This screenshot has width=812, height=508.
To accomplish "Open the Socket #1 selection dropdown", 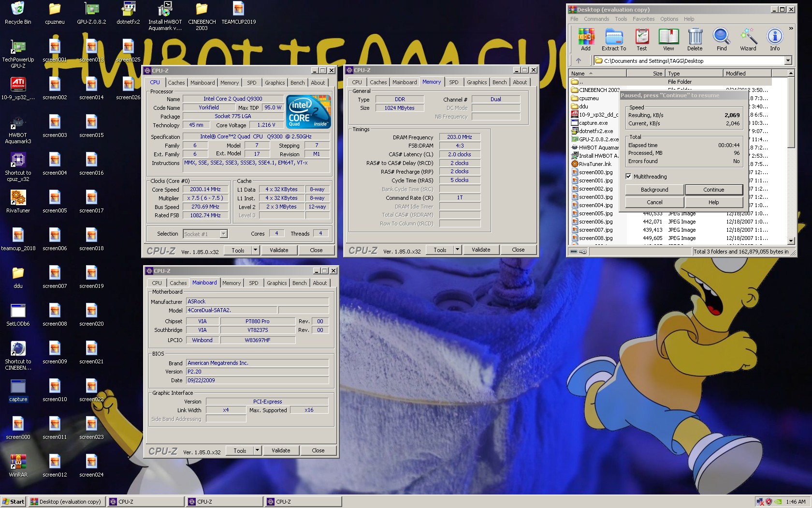I will pos(223,234).
